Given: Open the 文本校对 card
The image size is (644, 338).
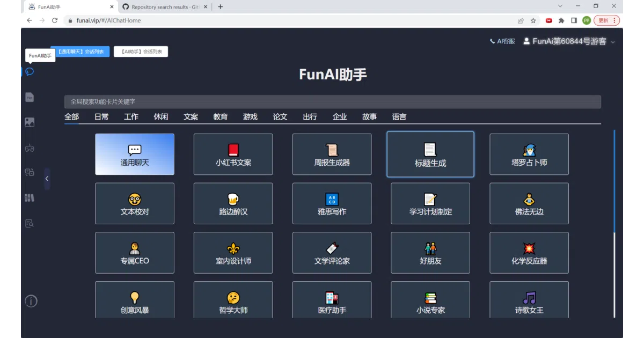Looking at the screenshot, I should coord(135,204).
